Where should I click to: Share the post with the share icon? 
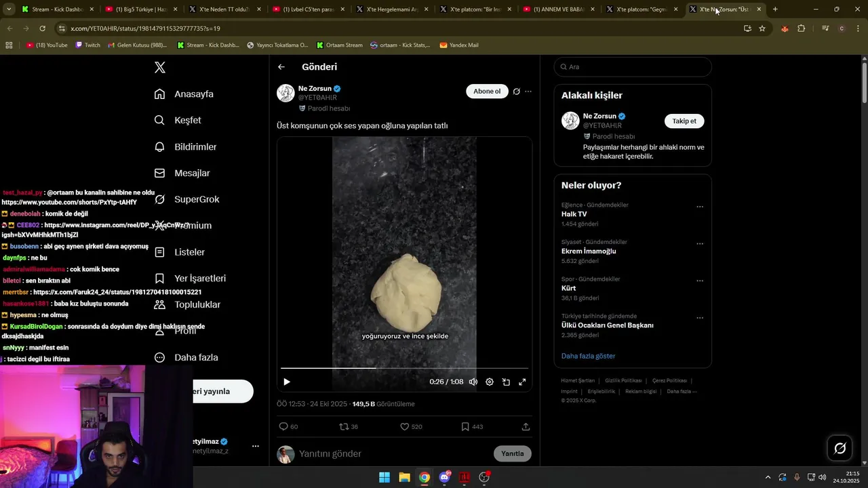(x=526, y=427)
